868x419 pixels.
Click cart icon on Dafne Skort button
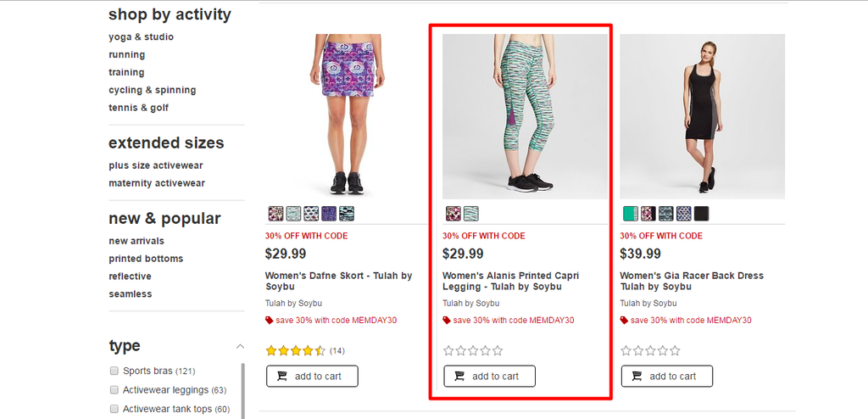pos(281,377)
